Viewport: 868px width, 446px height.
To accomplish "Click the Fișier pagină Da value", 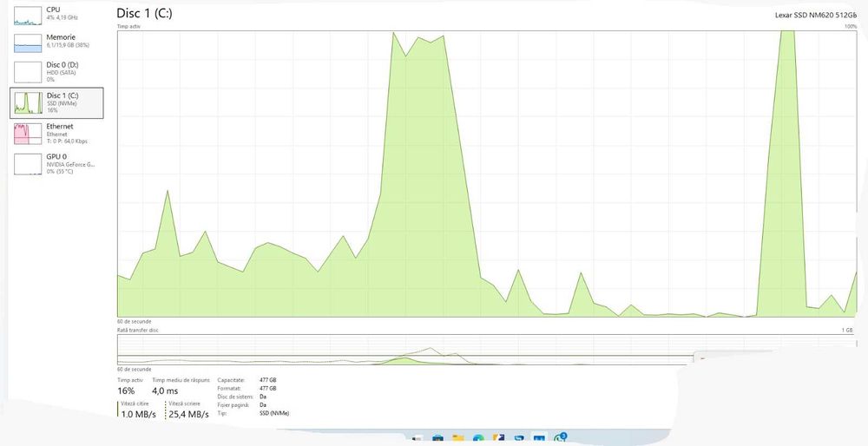I will pyautogui.click(x=263, y=405).
